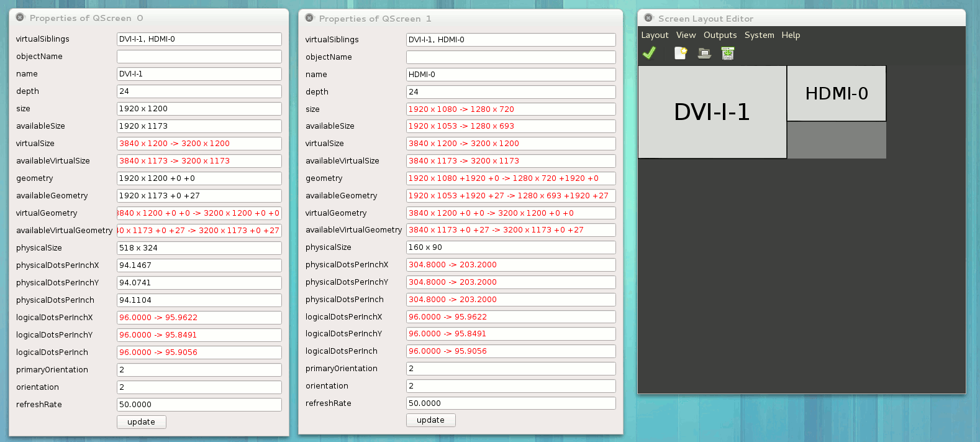The height and width of the screenshot is (442, 980).
Task: Apply the layout with the green checkmark
Action: (x=649, y=53)
